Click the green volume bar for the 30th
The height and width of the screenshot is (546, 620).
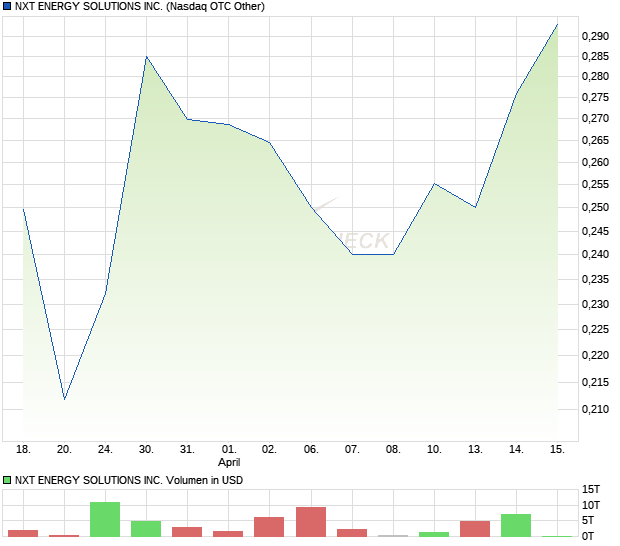click(146, 529)
